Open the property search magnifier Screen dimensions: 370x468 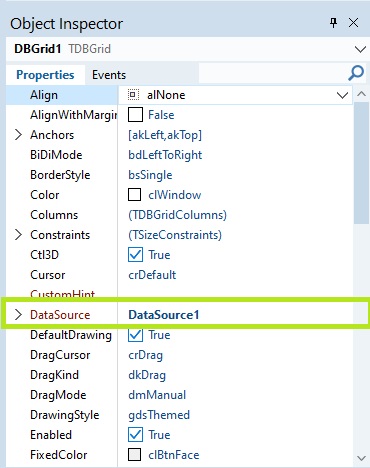(x=356, y=73)
